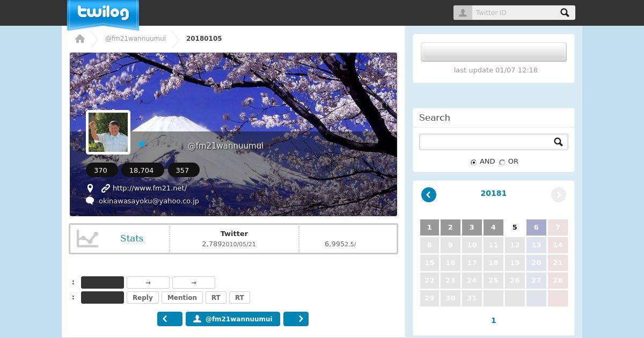644x338 pixels.
Task: Go to home via breadcrumb house icon
Action: pos(80,39)
